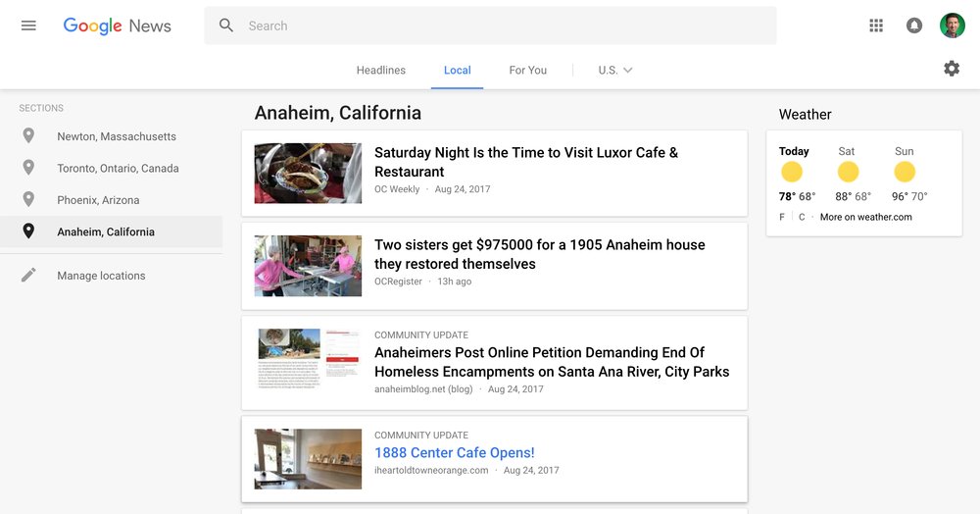The image size is (980, 514).
Task: Click COMMUNITY UPDATE label above 1888 Center Cafe
Action: [421, 436]
